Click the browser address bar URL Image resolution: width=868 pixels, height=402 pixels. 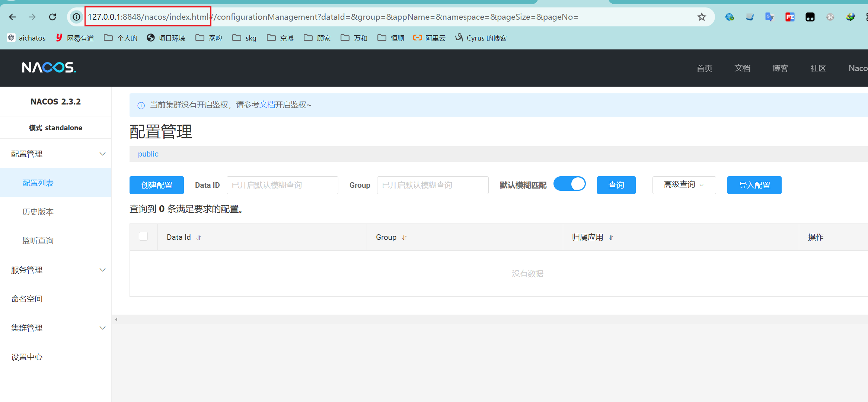(x=333, y=17)
